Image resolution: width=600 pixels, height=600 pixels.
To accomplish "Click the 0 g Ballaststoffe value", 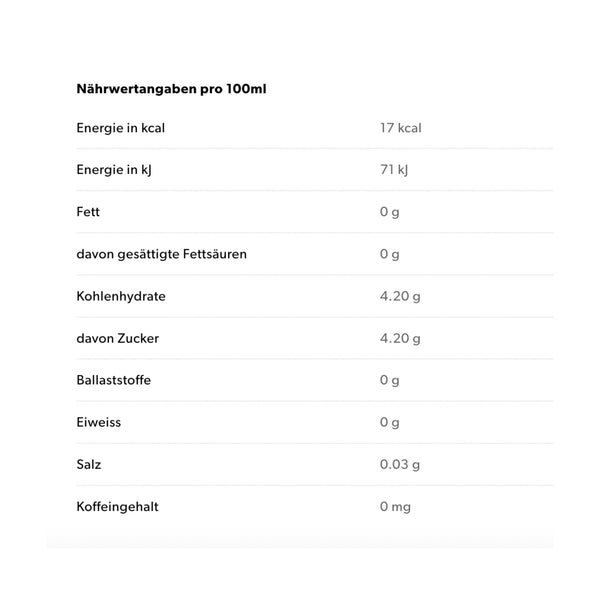I will (390, 380).
